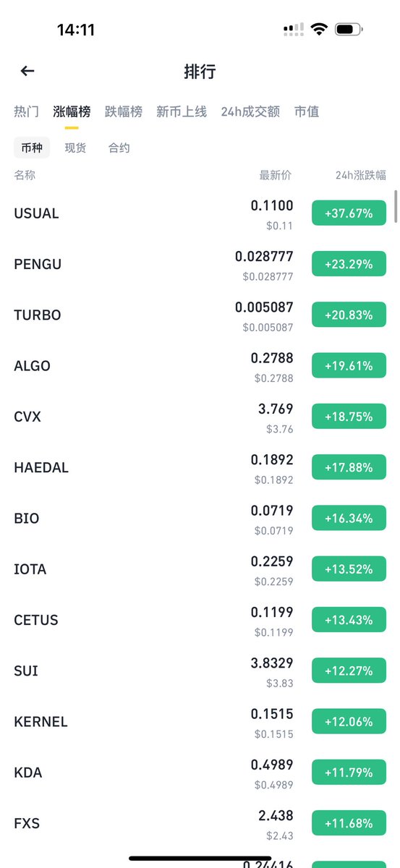
Task: Tap the back arrow icon
Action: coord(27,71)
